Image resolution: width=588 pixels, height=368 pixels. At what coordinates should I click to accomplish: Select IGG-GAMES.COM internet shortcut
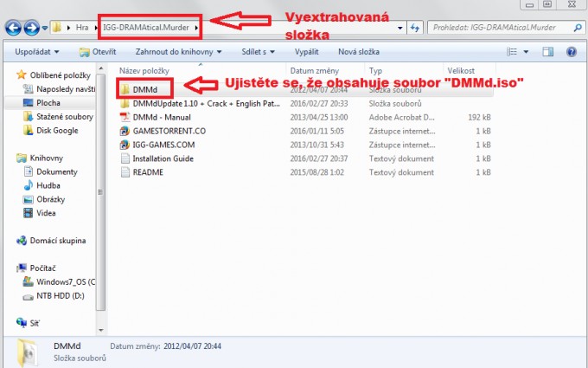163,145
